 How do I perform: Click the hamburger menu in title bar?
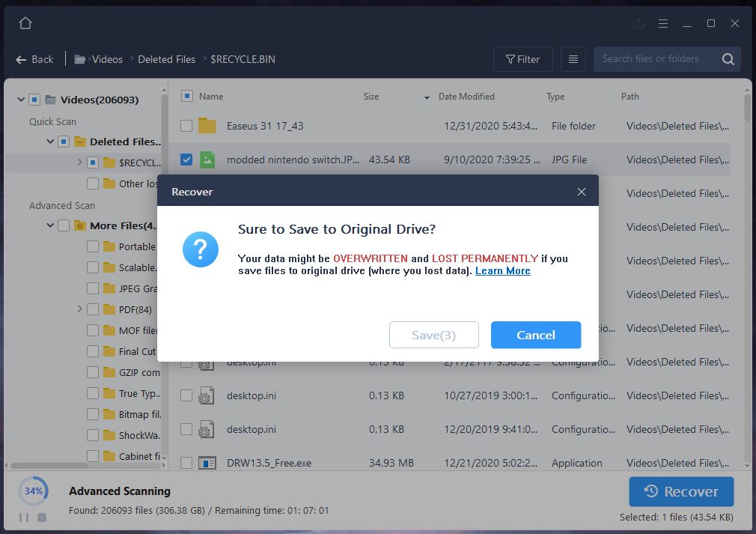(663, 24)
